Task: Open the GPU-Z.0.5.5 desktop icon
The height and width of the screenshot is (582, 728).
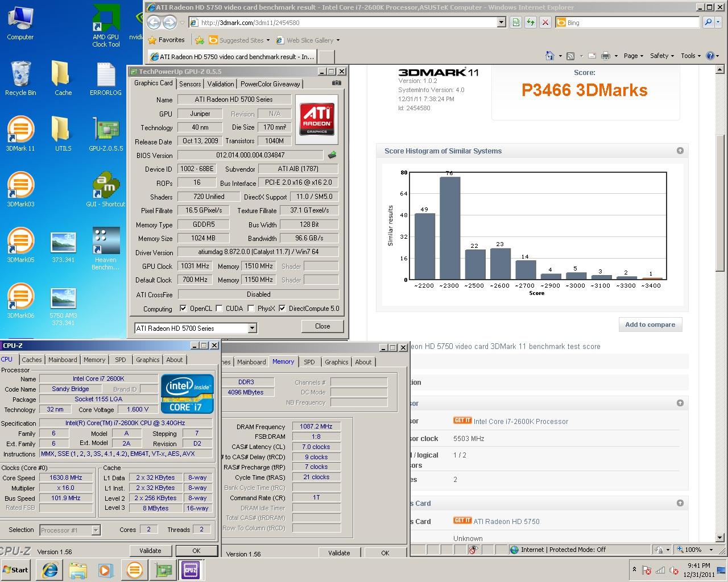Action: point(106,133)
